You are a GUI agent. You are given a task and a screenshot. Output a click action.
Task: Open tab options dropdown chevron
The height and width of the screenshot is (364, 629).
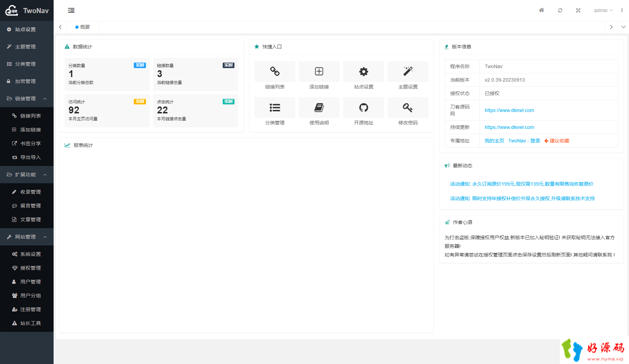(x=623, y=27)
